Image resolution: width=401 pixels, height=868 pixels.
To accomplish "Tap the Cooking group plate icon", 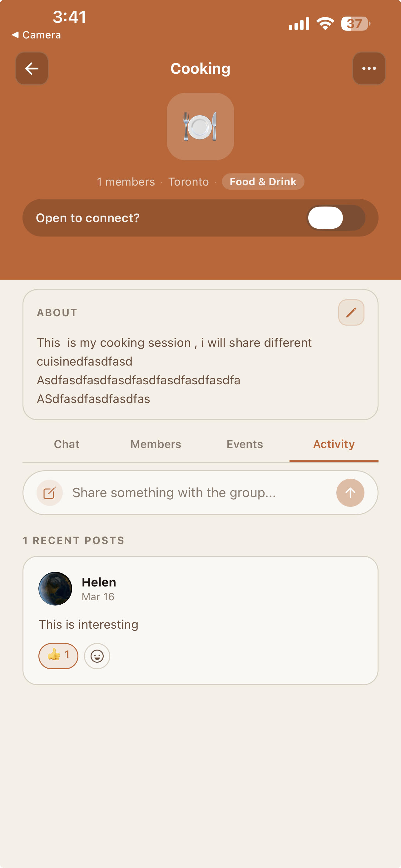I will pos(200,126).
